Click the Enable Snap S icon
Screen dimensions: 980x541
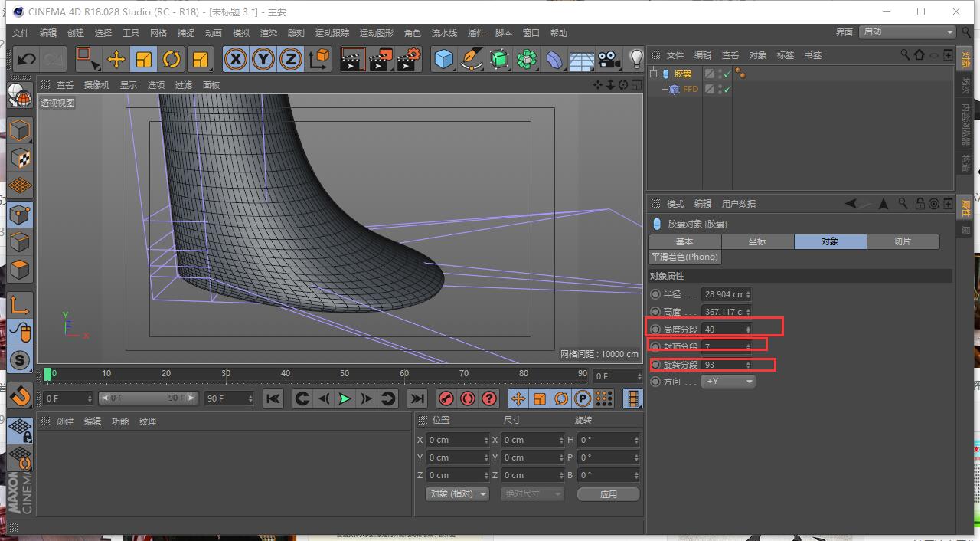[x=20, y=360]
